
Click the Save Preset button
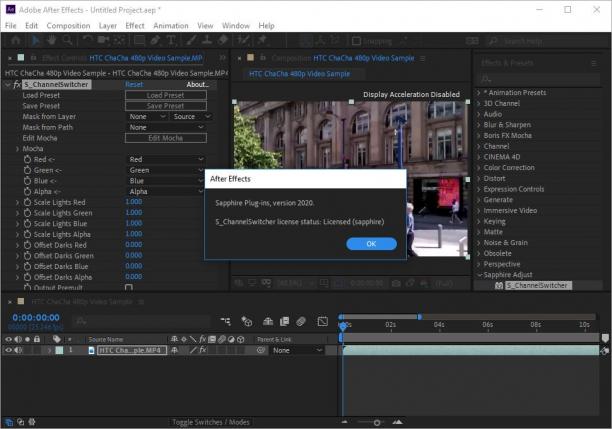point(165,106)
